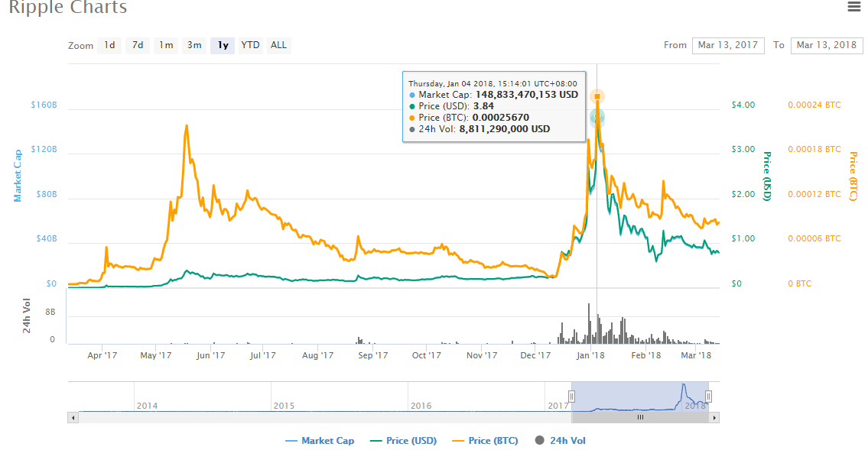868x450 pixels.
Task: Click the 8B volume axis label
Action: tap(50, 312)
